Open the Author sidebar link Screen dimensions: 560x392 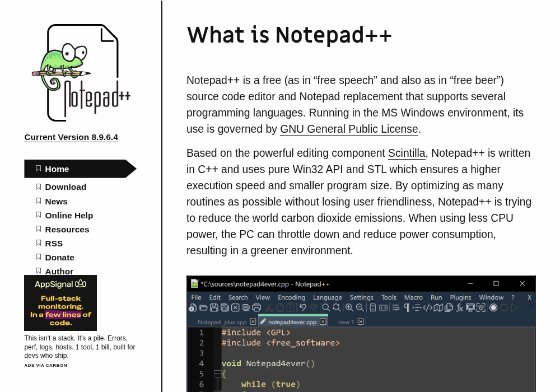59,271
